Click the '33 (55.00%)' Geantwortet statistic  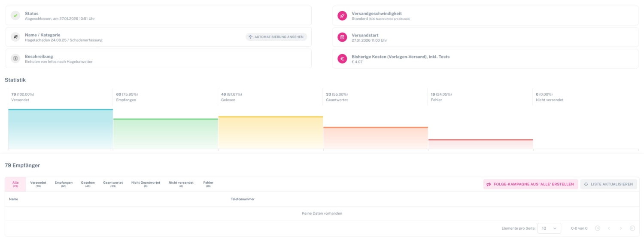(x=337, y=94)
